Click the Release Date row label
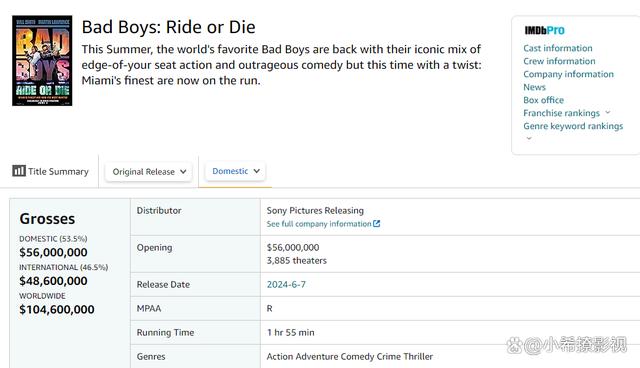Image resolution: width=640 pixels, height=368 pixels. click(163, 284)
